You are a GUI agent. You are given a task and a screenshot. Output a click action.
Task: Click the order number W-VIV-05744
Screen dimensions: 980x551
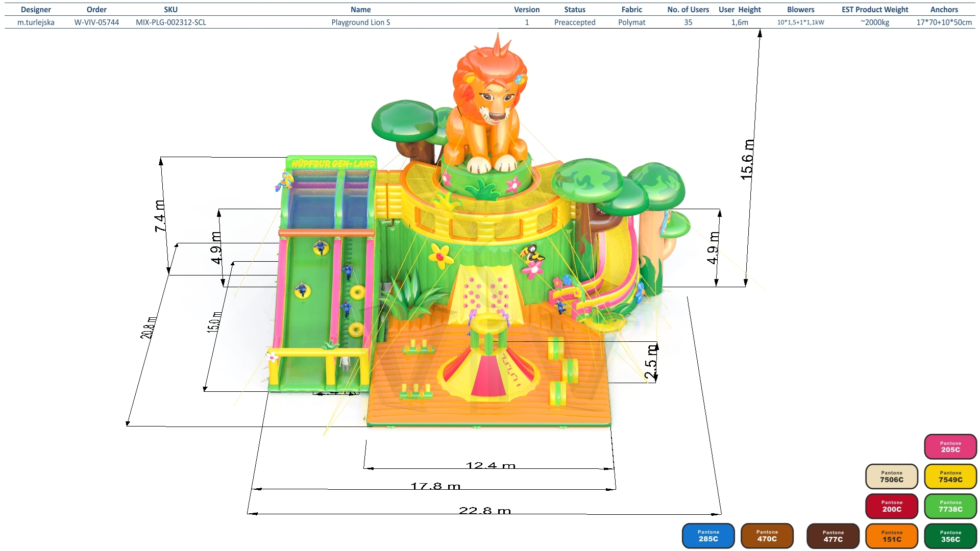click(96, 22)
